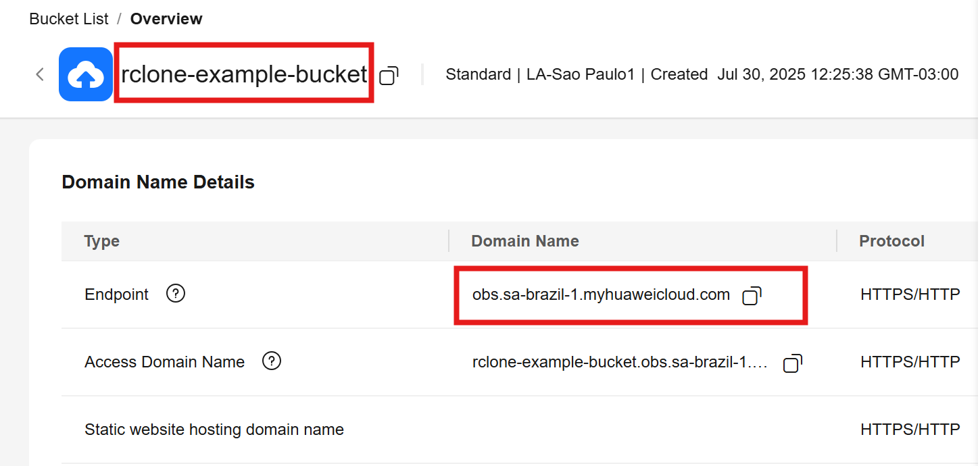Screen dimensions: 980x466
Task: Click the back chevron next to the bucket icon
Action: [x=39, y=74]
